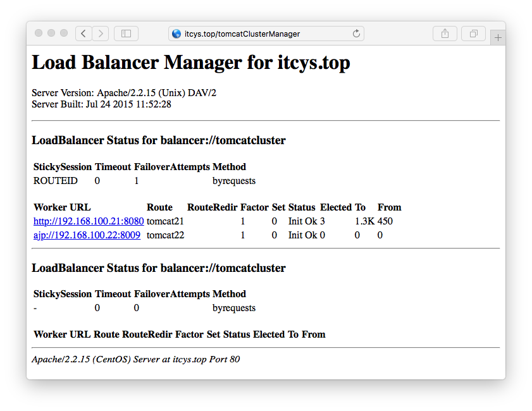Viewport: 532px width, 411px height.
Task: Select the "ROUTEID" sticky session value
Action: coord(55,181)
